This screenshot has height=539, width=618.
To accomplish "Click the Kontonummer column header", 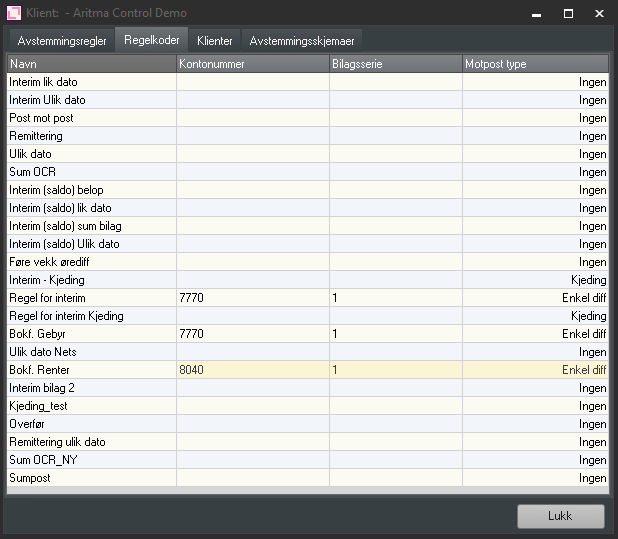I will 252,64.
